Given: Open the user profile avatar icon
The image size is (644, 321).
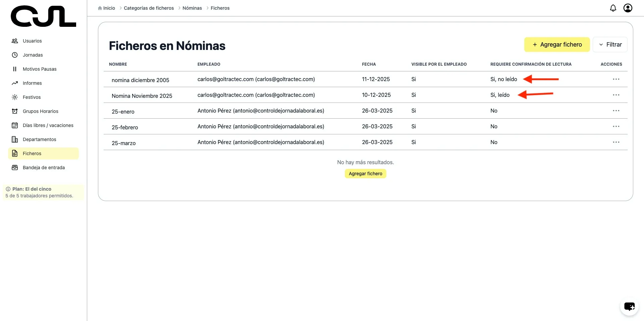Looking at the screenshot, I should pos(628,8).
